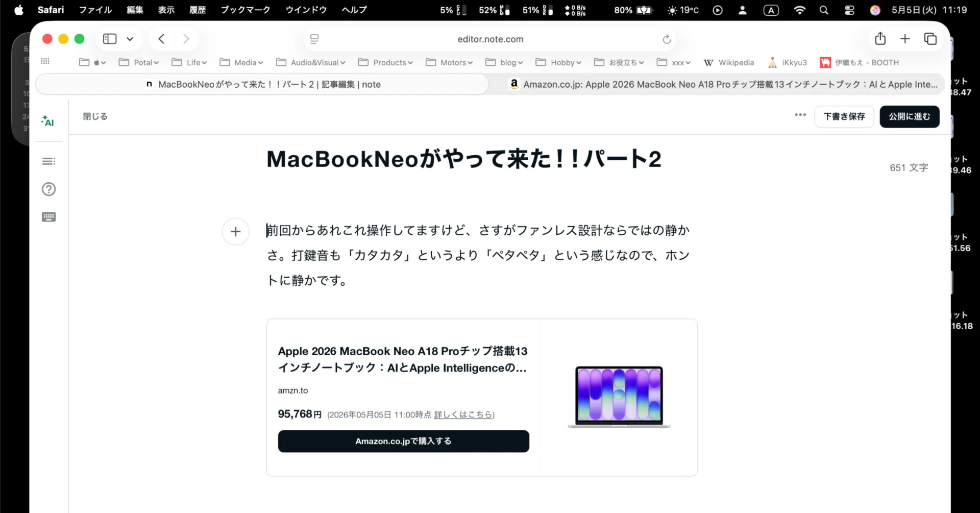Expand the Potal bookmarks folder
The height and width of the screenshot is (513, 980).
(x=139, y=62)
